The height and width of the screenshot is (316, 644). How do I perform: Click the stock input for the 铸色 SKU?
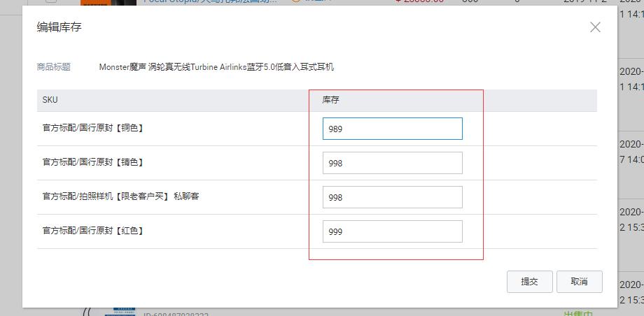392,163
